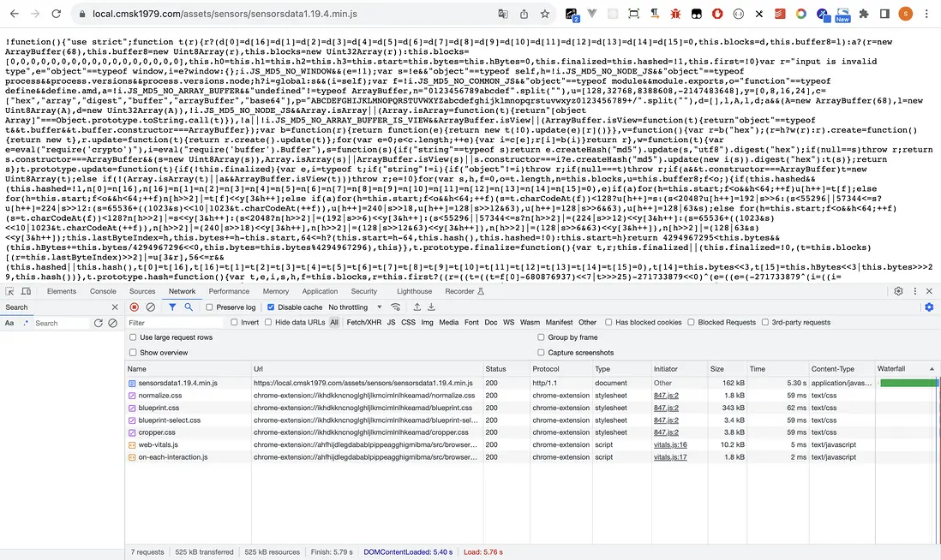Viewport: 941px width, 560px height.
Task: Open the Application tab
Action: [x=320, y=291]
